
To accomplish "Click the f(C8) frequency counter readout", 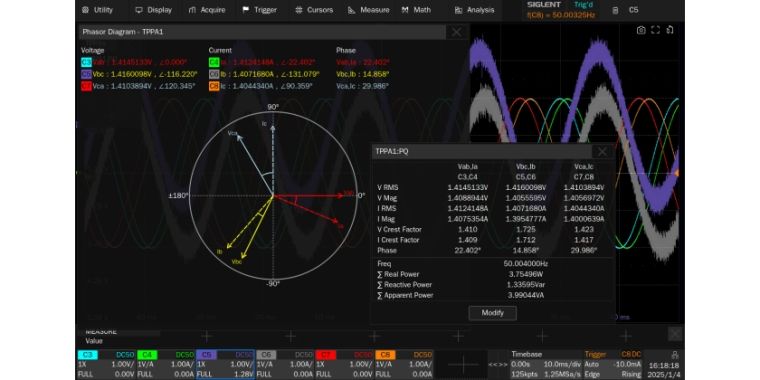I will 561,15.
